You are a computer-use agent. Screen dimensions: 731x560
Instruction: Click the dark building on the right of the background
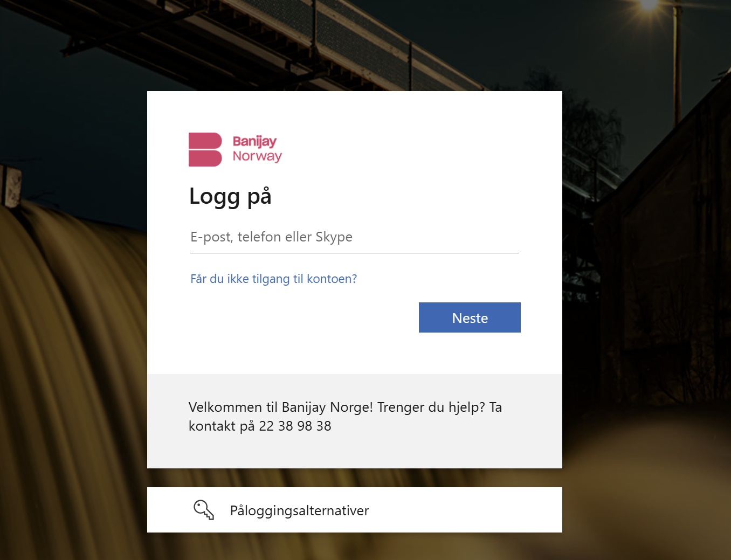[x=663, y=269]
